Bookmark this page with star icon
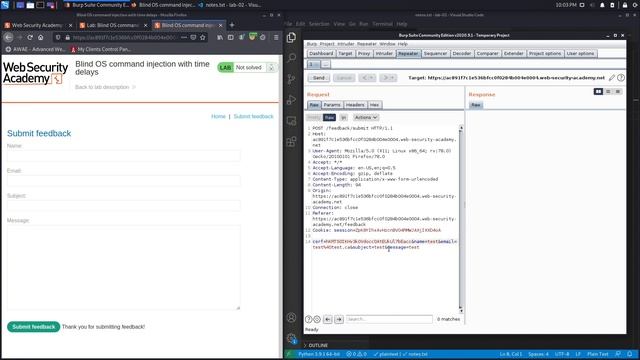 tap(203, 37)
